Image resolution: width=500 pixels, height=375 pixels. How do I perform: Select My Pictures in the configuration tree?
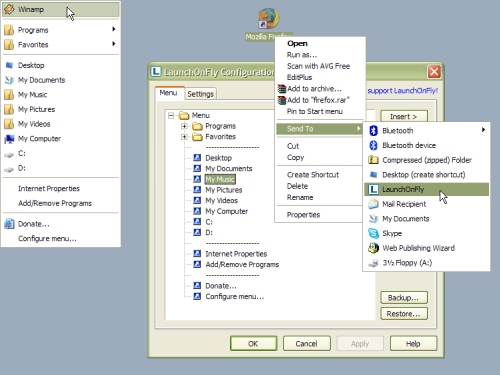point(224,190)
